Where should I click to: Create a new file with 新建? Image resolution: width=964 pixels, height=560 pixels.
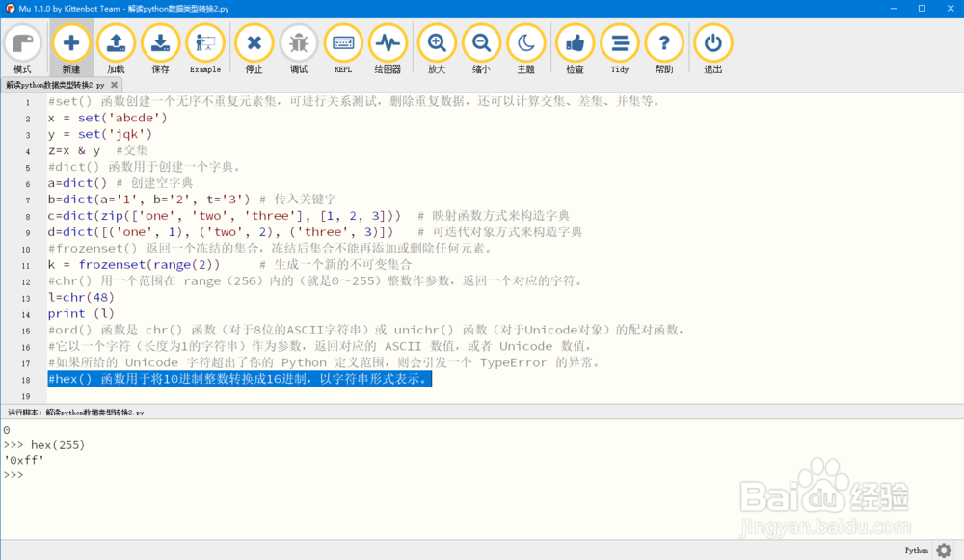tap(70, 42)
